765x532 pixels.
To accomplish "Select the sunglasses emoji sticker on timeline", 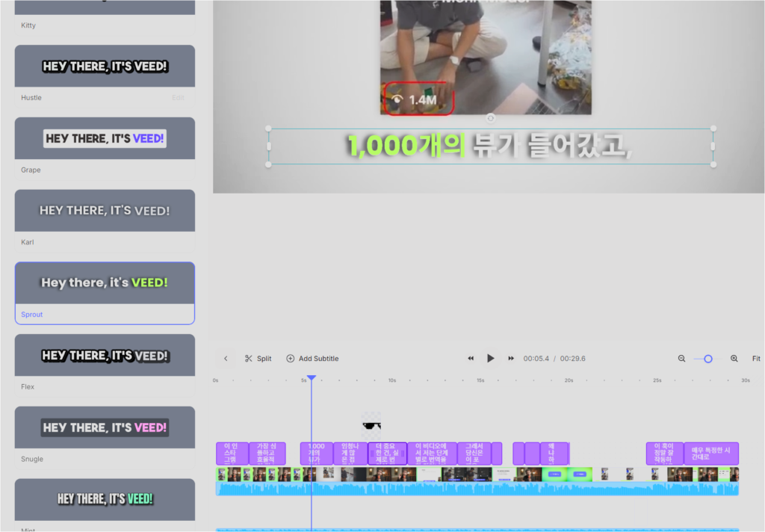I will tap(371, 426).
